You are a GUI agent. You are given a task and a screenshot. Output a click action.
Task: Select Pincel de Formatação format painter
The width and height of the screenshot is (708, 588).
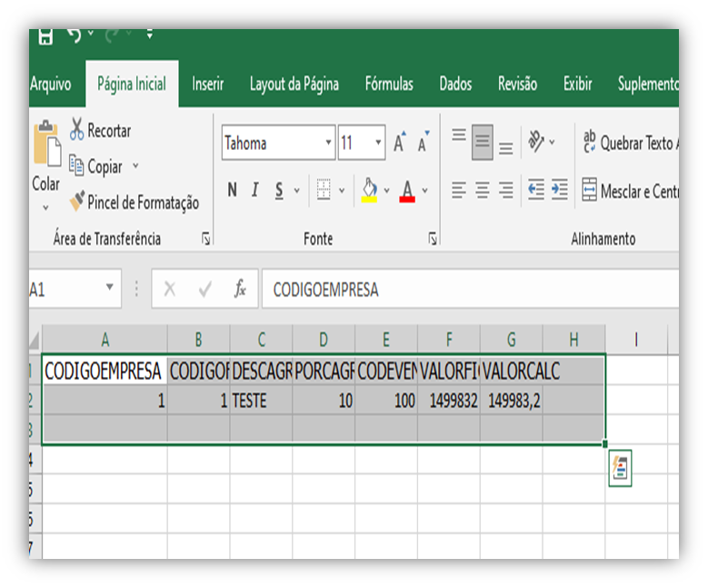coord(135,202)
